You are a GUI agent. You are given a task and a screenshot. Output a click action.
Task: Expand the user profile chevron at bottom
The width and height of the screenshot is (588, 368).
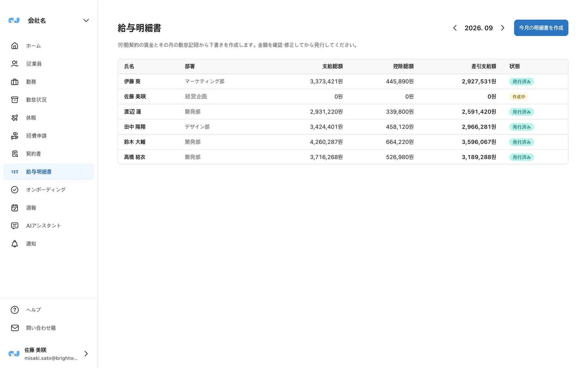click(x=86, y=354)
